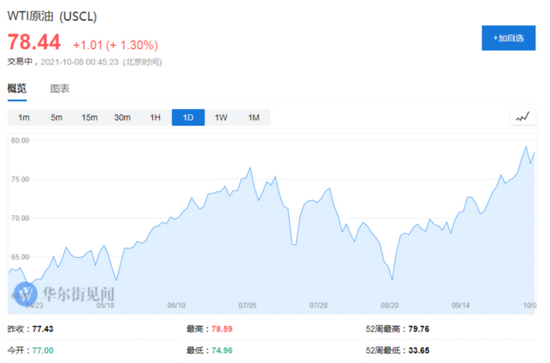Choose the 30m interval
The width and height of the screenshot is (550, 363).
tap(122, 117)
